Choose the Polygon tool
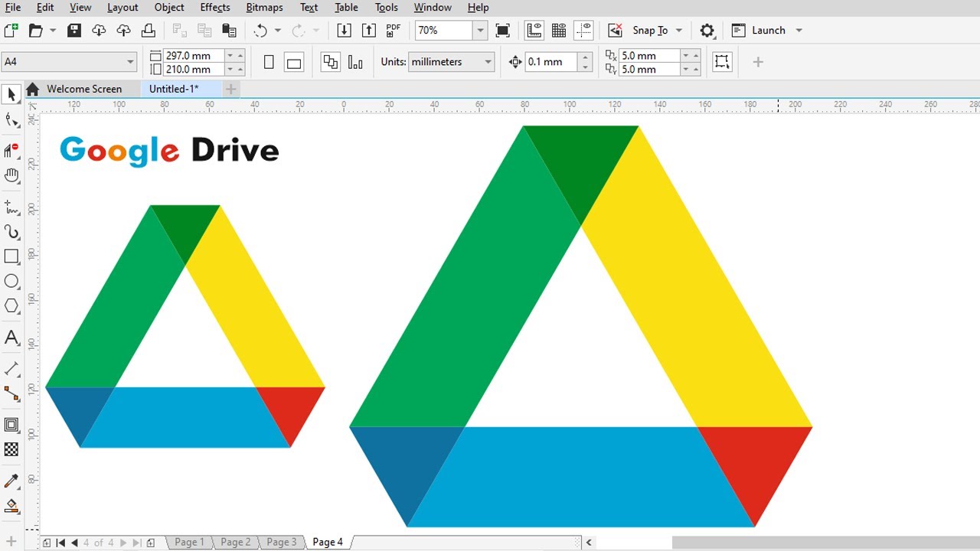 [11, 306]
